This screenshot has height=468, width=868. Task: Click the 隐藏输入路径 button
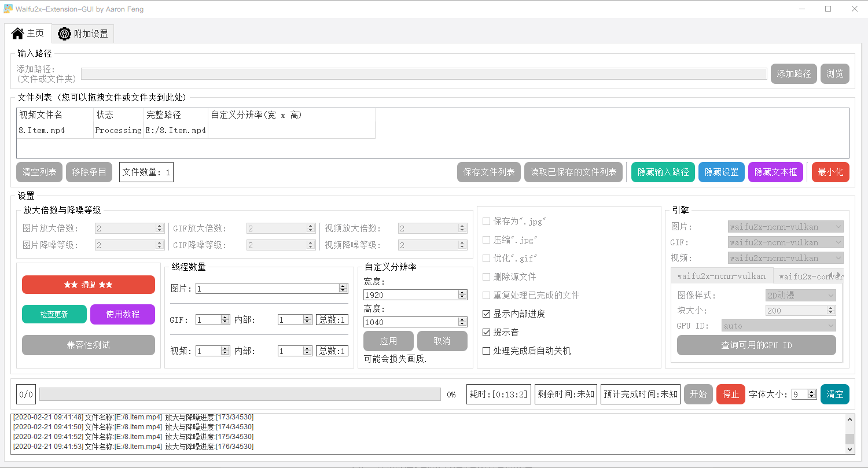[x=663, y=172]
